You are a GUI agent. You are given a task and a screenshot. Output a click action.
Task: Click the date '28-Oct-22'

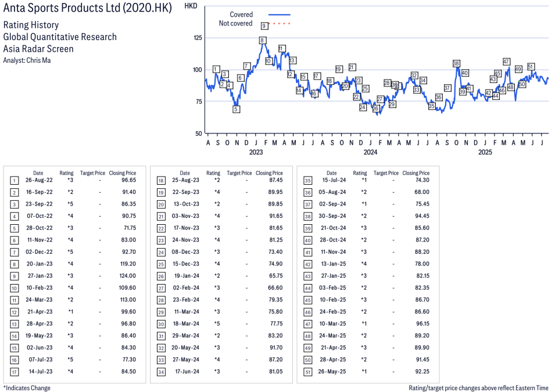pos(40,228)
